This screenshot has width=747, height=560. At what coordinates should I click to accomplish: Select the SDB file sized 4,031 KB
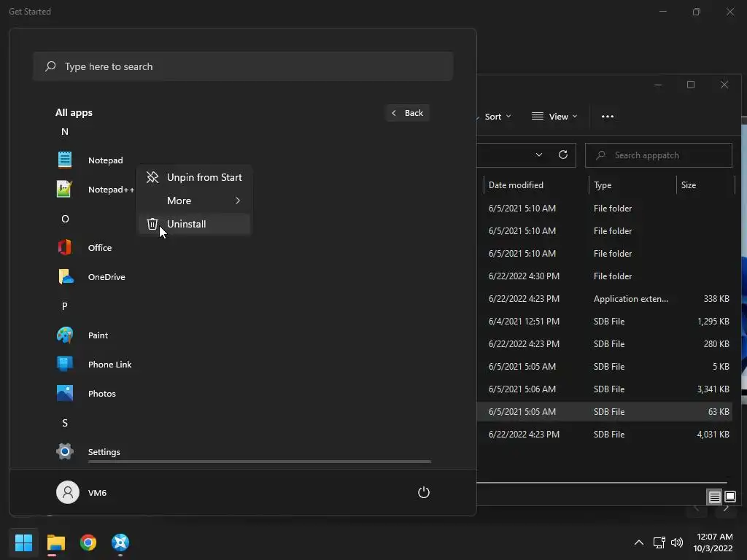pos(605,435)
